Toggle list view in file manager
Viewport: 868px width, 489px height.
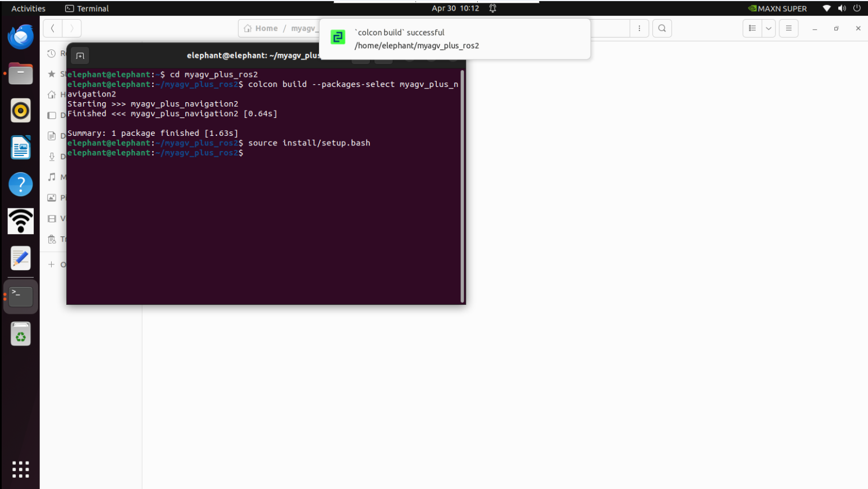(752, 28)
